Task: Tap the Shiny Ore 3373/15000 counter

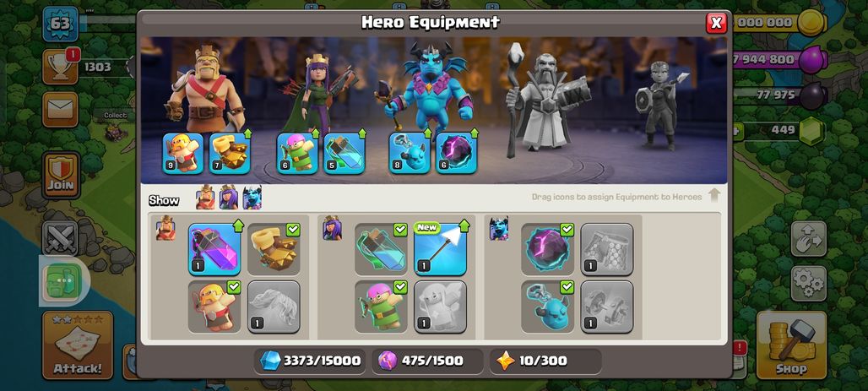Action: (x=310, y=361)
